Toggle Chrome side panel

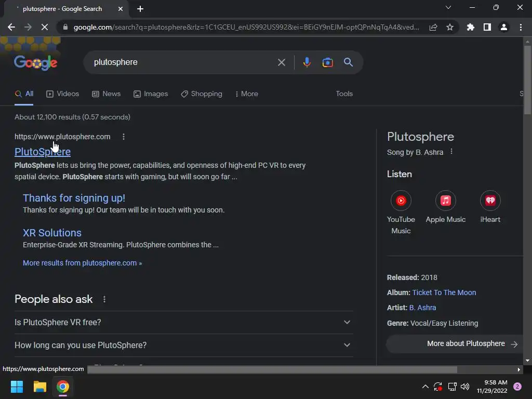pyautogui.click(x=487, y=27)
